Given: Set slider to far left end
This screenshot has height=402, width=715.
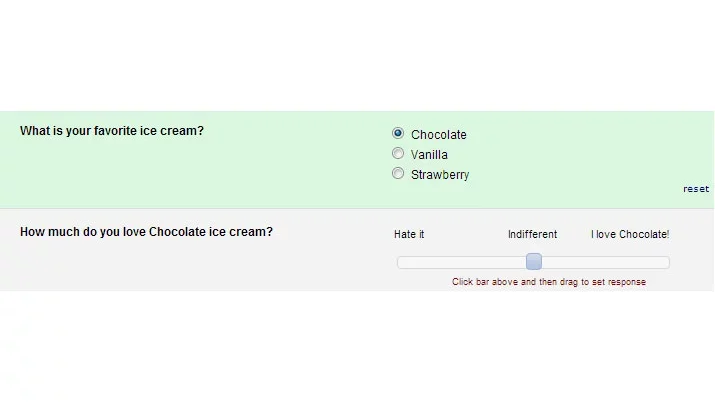Looking at the screenshot, I should 400,262.
